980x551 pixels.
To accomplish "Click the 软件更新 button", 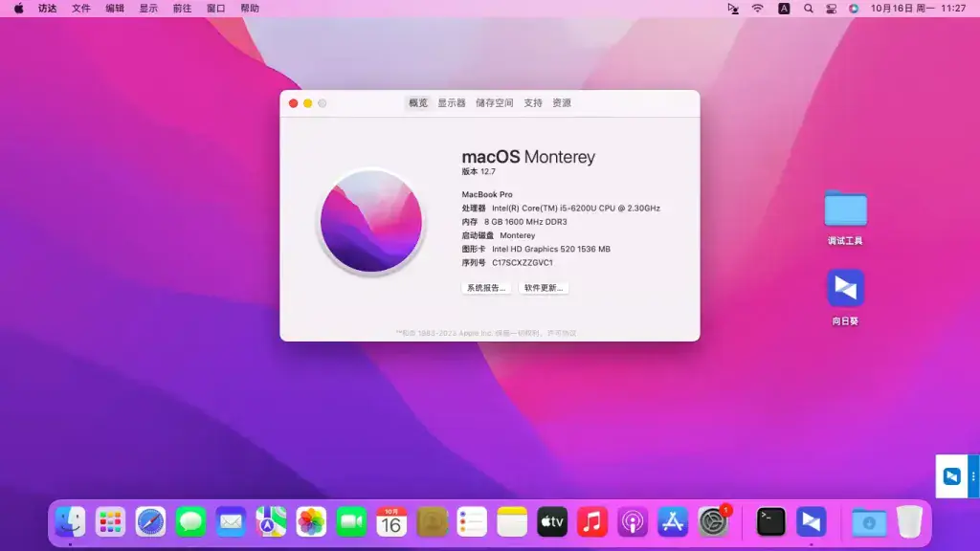I will click(x=544, y=288).
